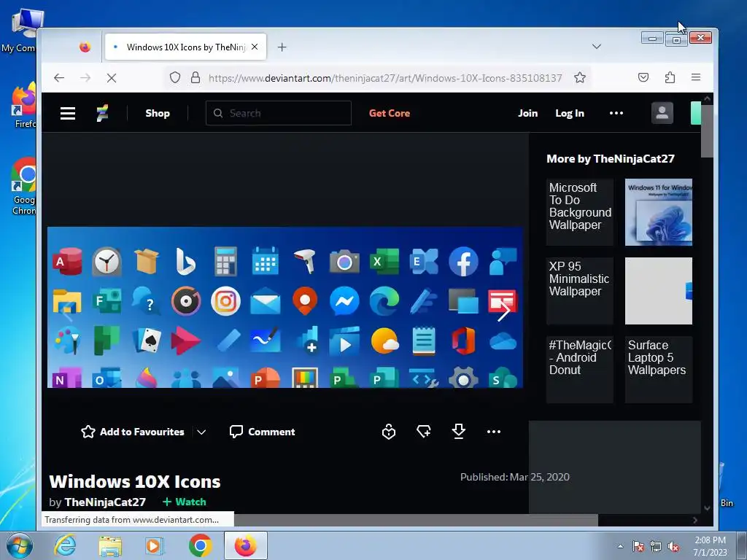Click More by TheNinjaCat27 heading
The width and height of the screenshot is (747, 560).
(x=611, y=158)
